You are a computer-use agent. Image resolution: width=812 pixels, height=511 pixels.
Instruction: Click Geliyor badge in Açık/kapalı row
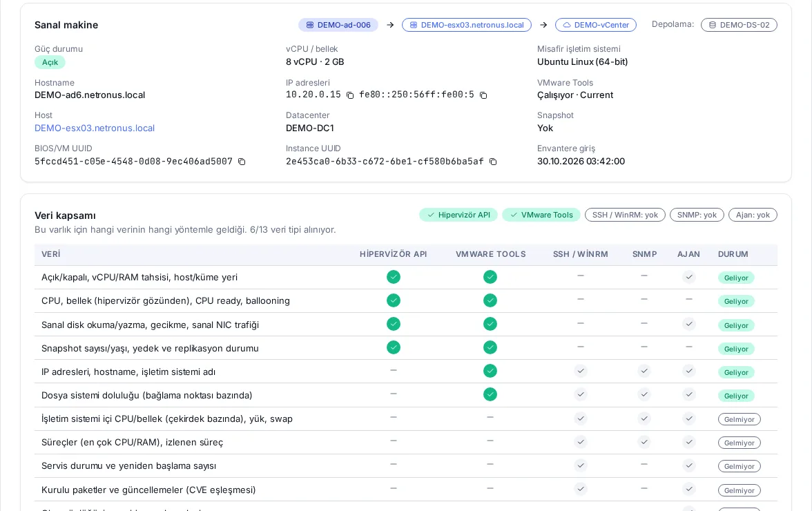point(736,278)
